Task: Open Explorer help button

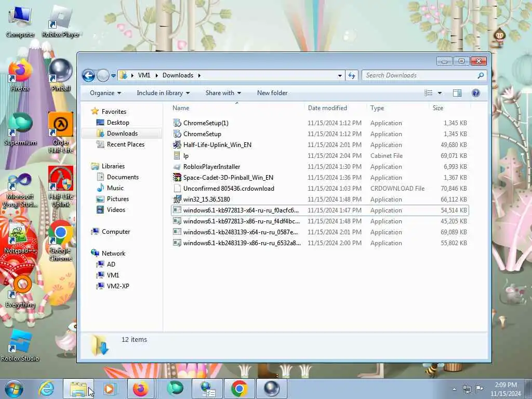Action: (x=476, y=93)
